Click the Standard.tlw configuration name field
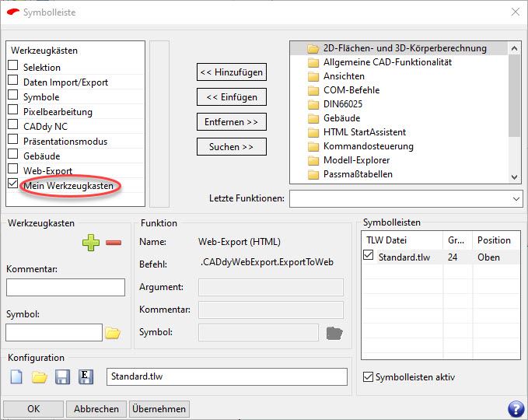This screenshot has height=420, width=528. click(x=227, y=376)
